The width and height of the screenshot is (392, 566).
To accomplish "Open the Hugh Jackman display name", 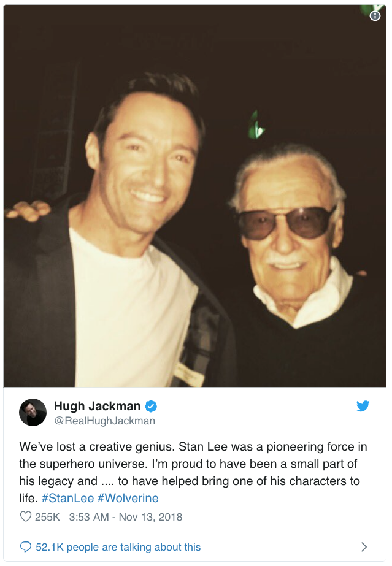I will (97, 406).
